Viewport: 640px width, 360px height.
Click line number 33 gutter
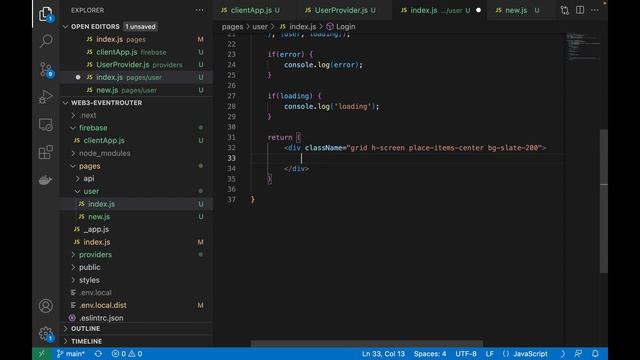point(231,158)
